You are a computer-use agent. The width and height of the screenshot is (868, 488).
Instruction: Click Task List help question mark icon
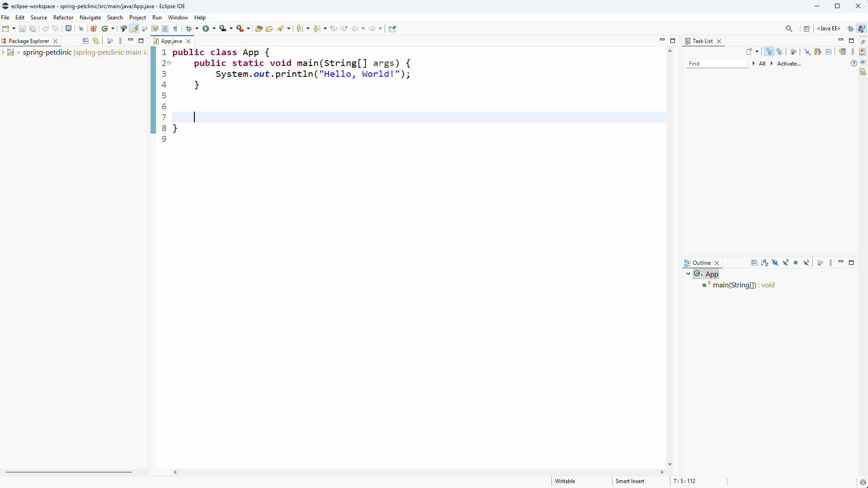tap(854, 63)
